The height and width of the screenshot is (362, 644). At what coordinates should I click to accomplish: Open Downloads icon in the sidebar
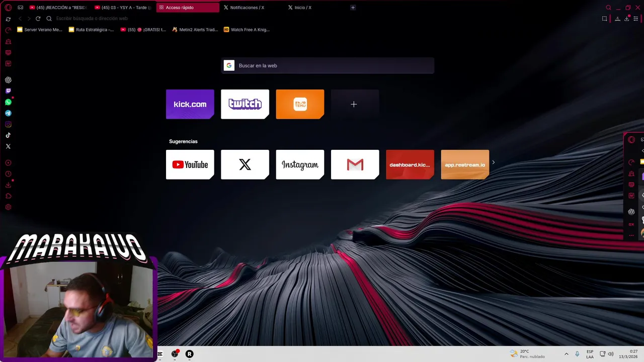point(8,185)
